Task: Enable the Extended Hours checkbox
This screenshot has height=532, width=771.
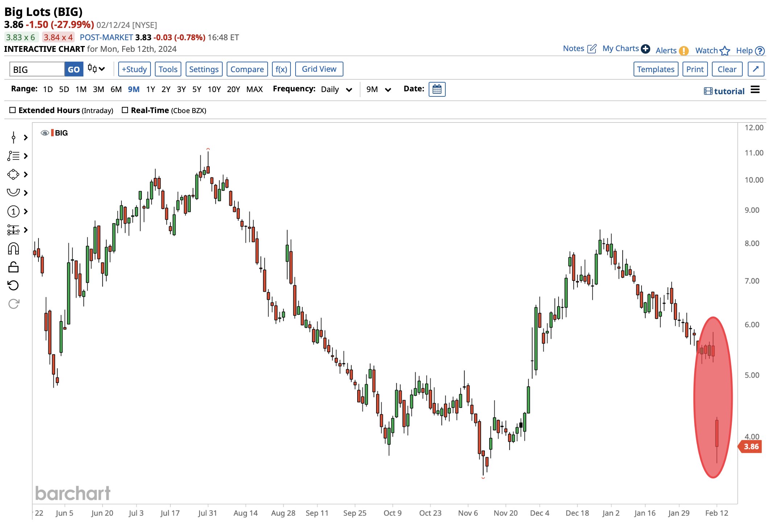Action: [12, 110]
